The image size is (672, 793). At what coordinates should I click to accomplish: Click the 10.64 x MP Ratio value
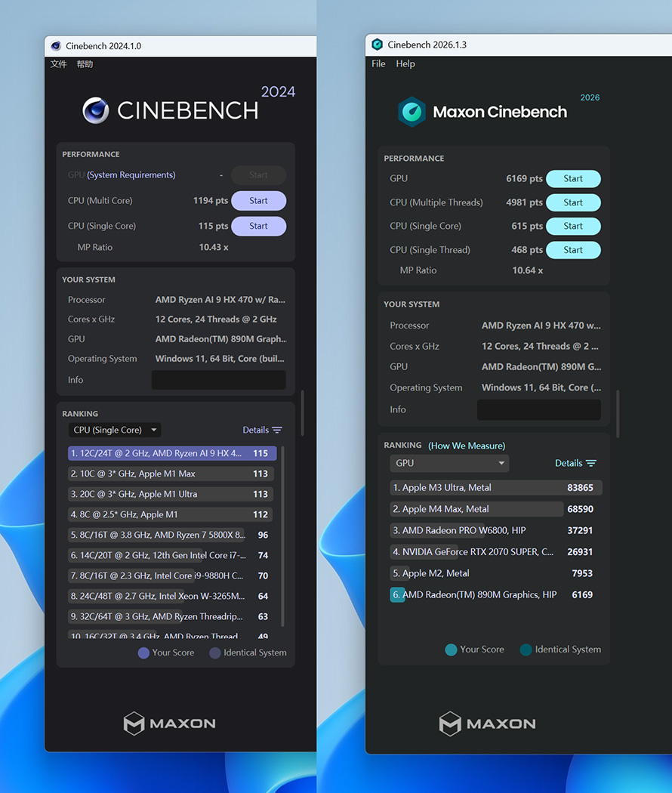click(x=527, y=270)
